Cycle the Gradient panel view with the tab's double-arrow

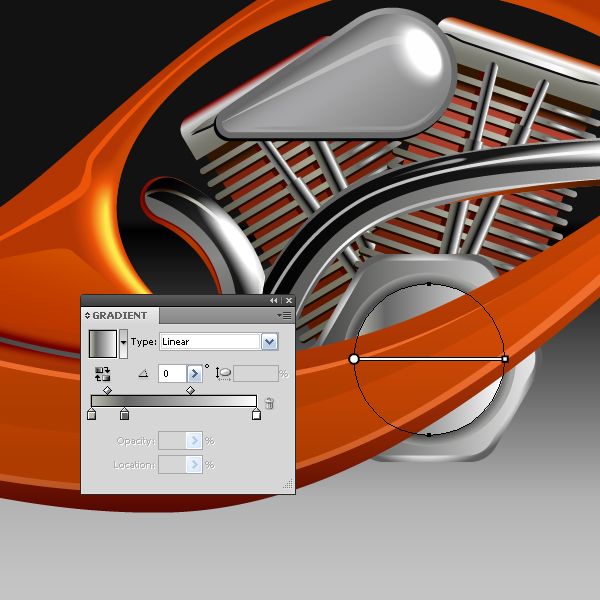[87, 315]
